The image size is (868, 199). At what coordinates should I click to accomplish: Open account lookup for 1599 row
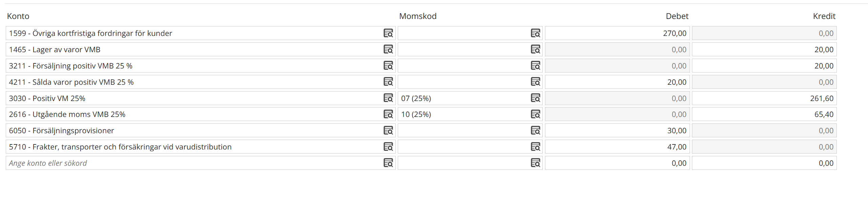pyautogui.click(x=388, y=33)
